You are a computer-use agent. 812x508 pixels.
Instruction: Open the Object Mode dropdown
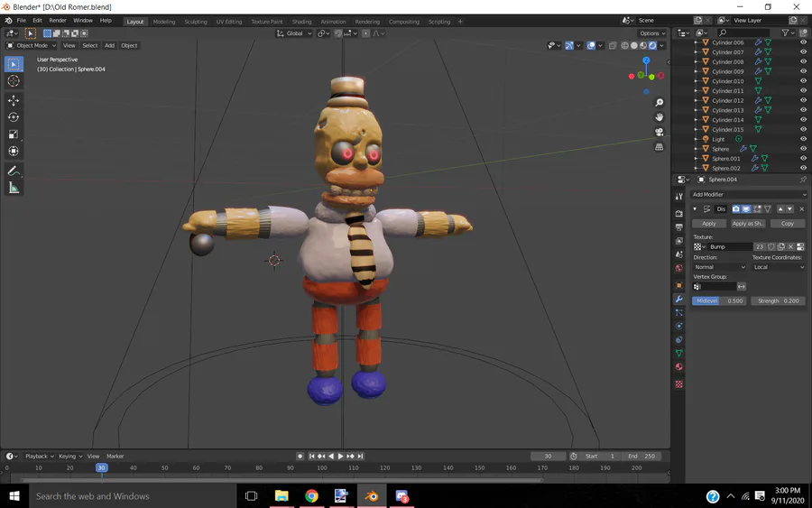31,46
